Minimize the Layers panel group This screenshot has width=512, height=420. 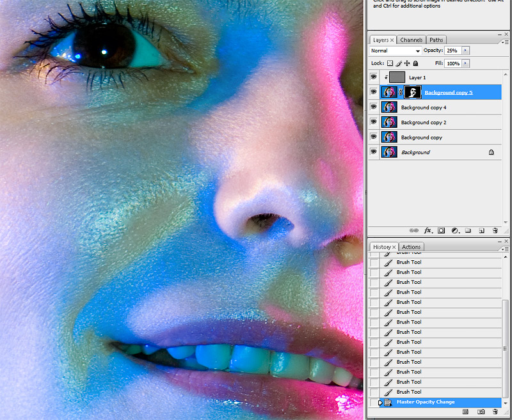tap(500, 35)
